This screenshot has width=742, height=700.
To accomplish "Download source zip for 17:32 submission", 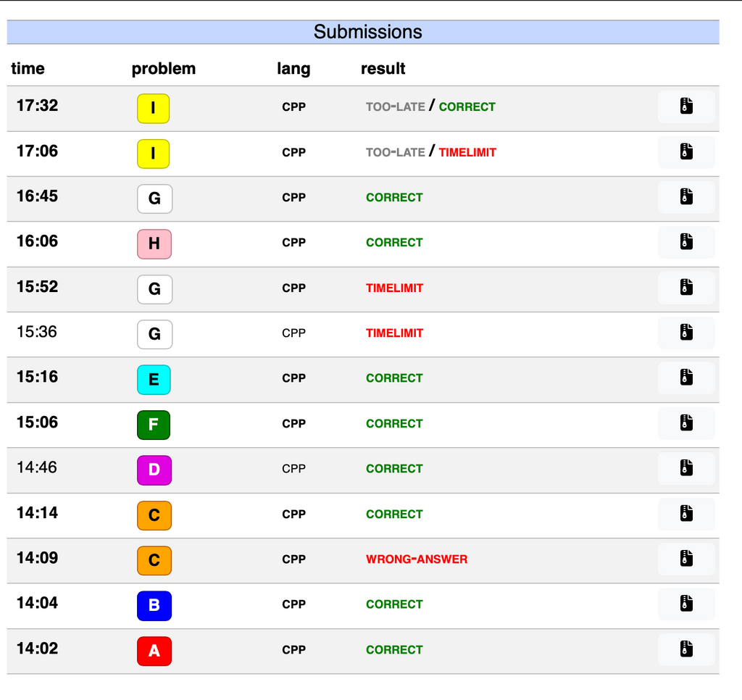I will point(686,107).
